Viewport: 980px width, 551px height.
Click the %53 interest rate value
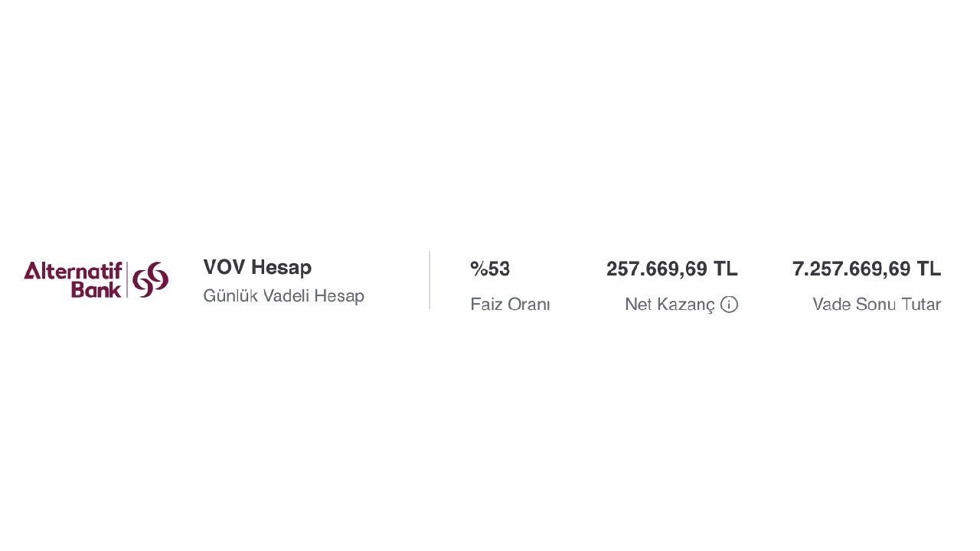click(490, 269)
